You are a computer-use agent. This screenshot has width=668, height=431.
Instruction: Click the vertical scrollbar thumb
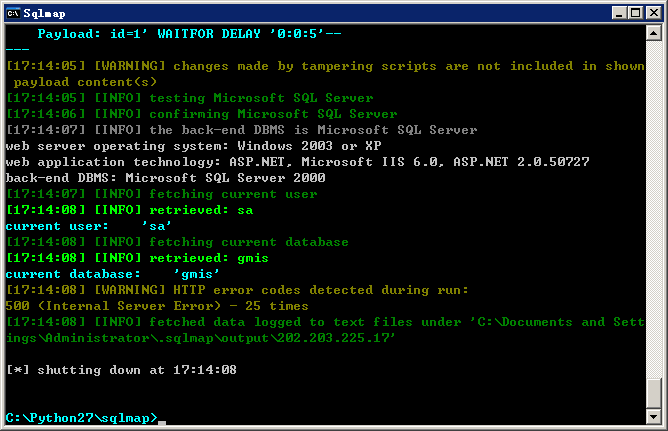654,393
